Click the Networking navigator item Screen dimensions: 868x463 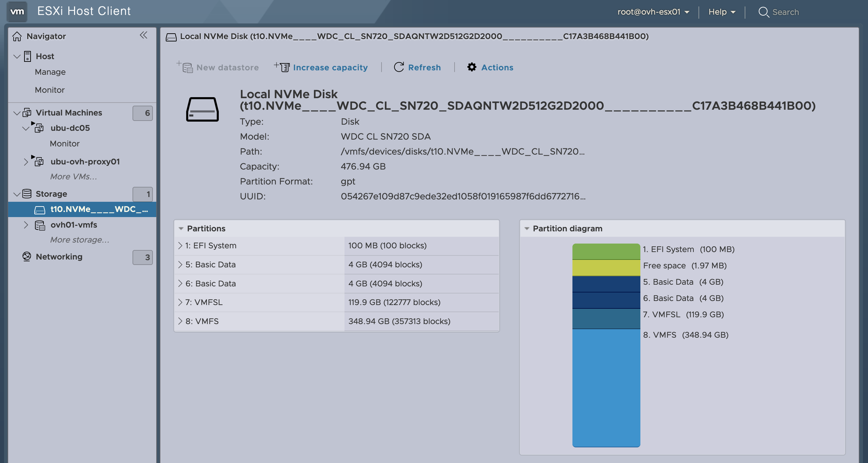coord(59,257)
